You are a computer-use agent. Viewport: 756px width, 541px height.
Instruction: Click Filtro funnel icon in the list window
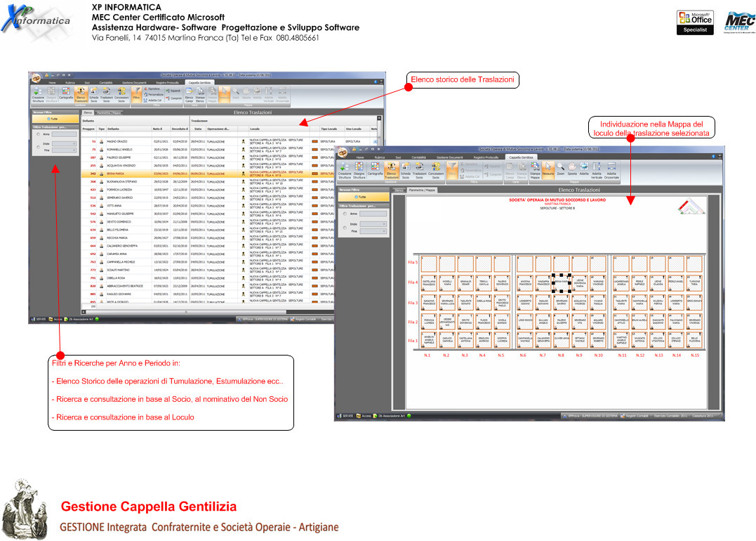tap(136, 94)
